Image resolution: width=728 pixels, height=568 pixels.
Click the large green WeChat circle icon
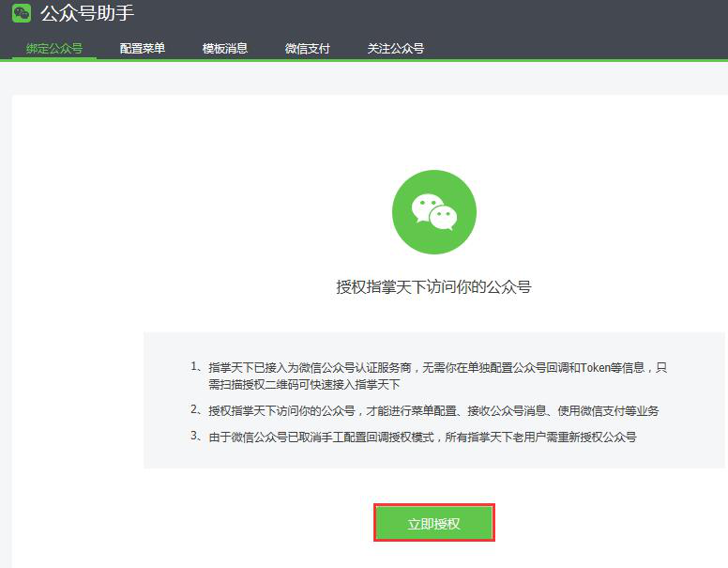click(433, 212)
